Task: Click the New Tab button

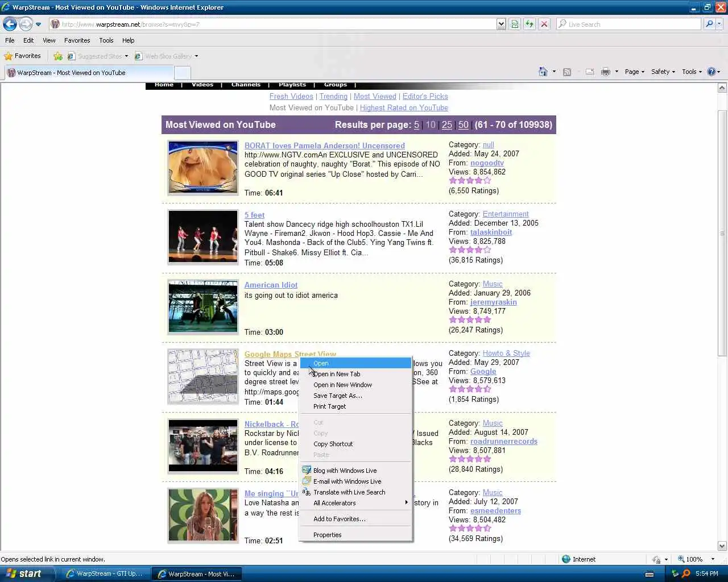Action: [182, 73]
